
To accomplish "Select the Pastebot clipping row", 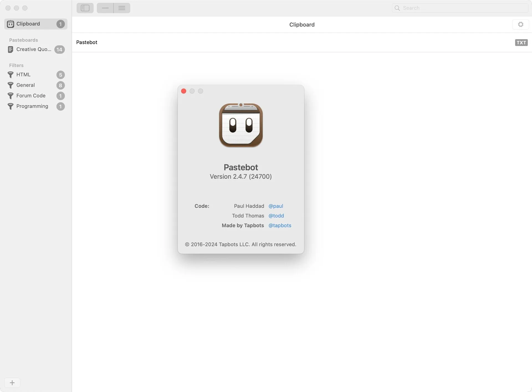I will 302,42.
